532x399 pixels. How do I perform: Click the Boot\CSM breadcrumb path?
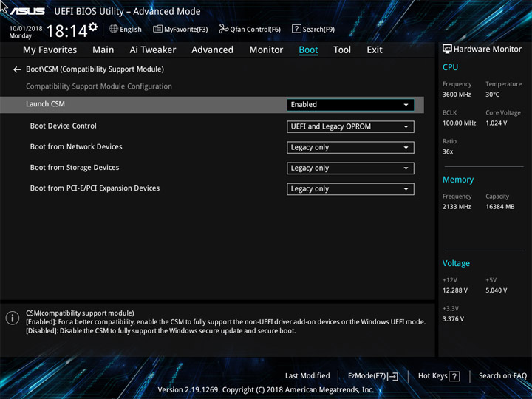click(x=95, y=69)
